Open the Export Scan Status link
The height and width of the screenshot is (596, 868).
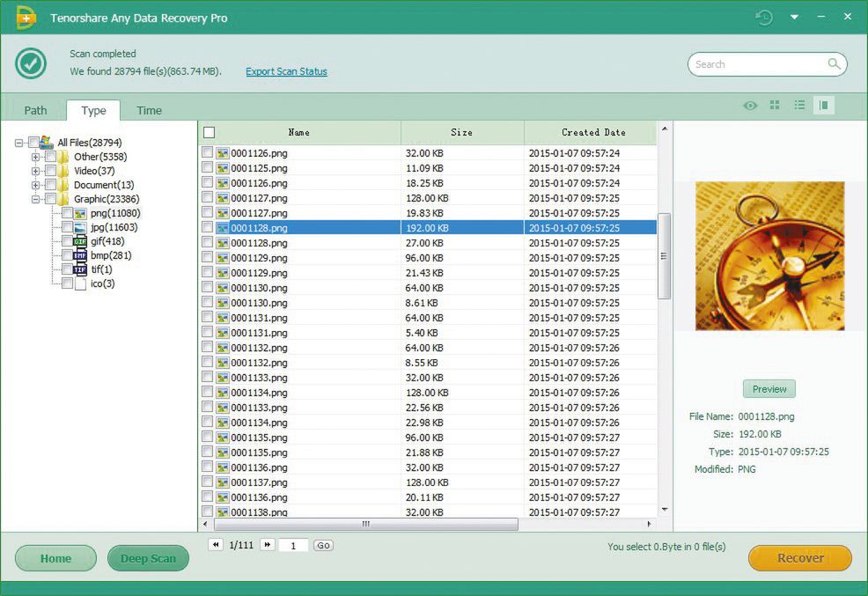pyautogui.click(x=286, y=72)
